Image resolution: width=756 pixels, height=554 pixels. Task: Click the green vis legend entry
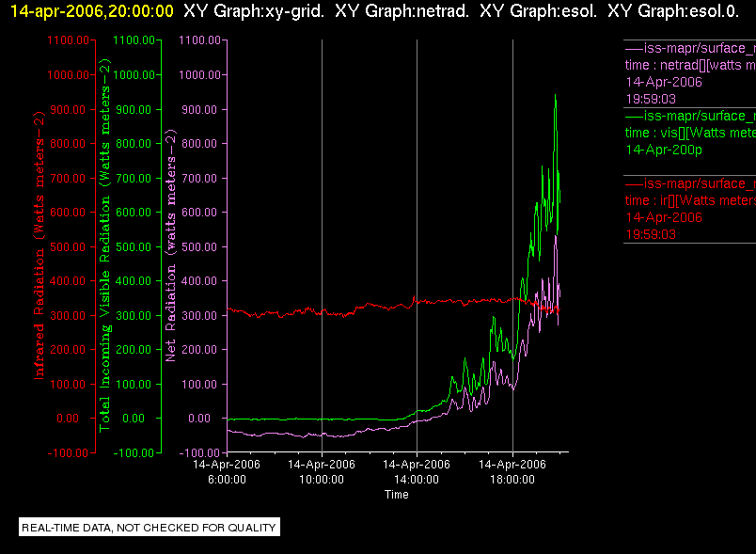point(690,133)
